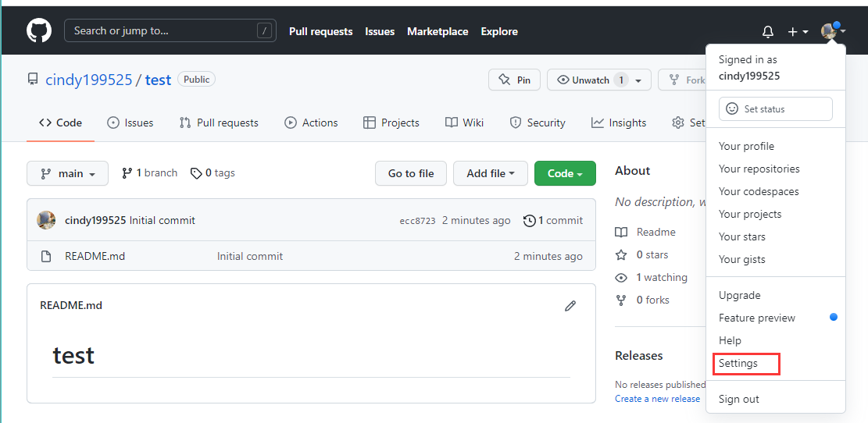Viewport: 868px width, 423px height.
Task: Switch to the repository Pull requests tab
Action: click(x=219, y=123)
